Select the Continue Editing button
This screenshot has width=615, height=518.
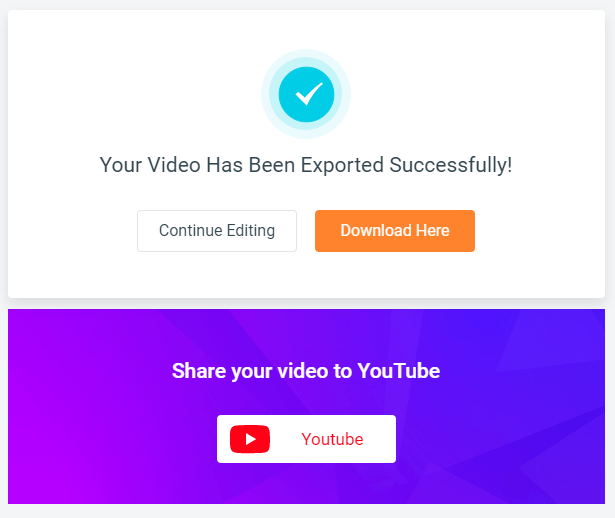click(x=217, y=231)
